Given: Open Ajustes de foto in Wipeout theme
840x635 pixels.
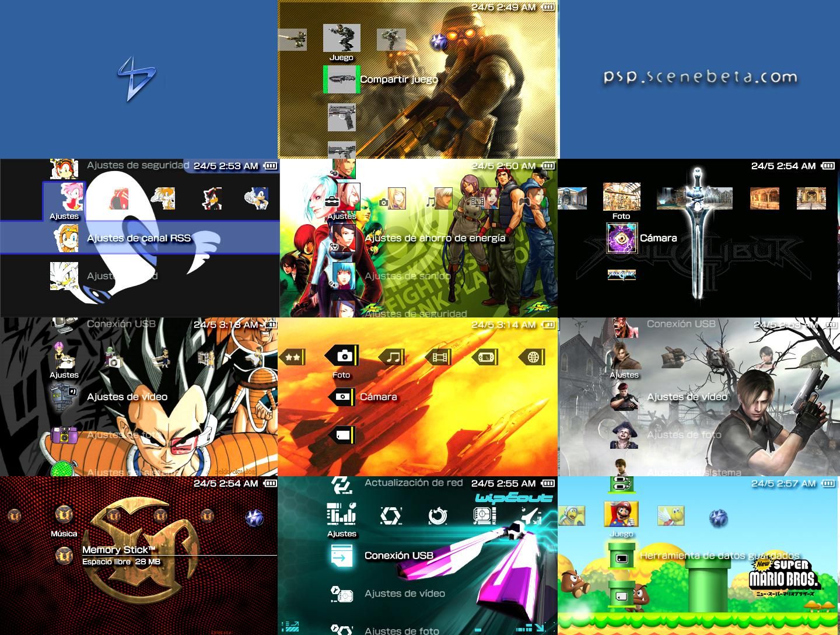Looking at the screenshot, I should pos(402,630).
